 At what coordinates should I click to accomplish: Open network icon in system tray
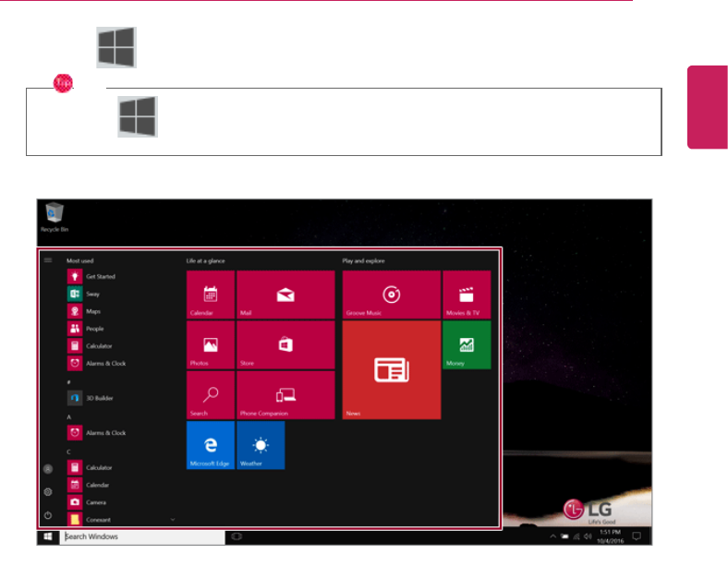(576, 536)
